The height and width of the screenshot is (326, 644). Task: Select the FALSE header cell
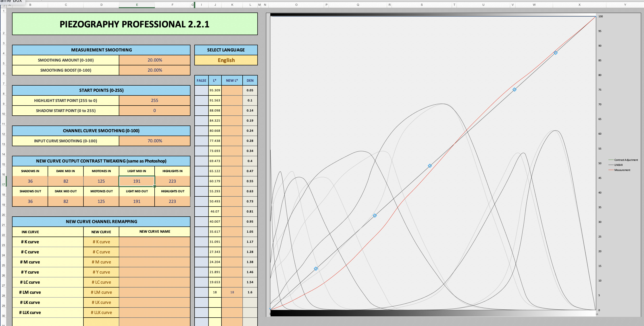pos(201,81)
